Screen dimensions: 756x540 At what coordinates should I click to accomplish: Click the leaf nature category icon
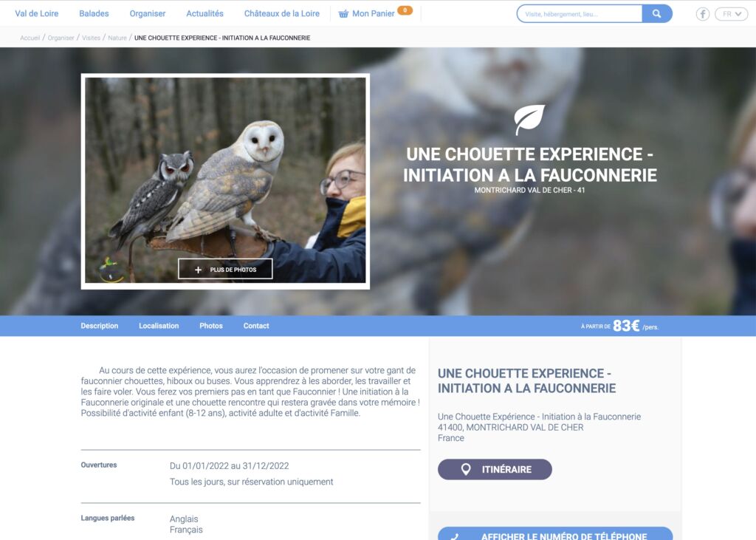529,119
